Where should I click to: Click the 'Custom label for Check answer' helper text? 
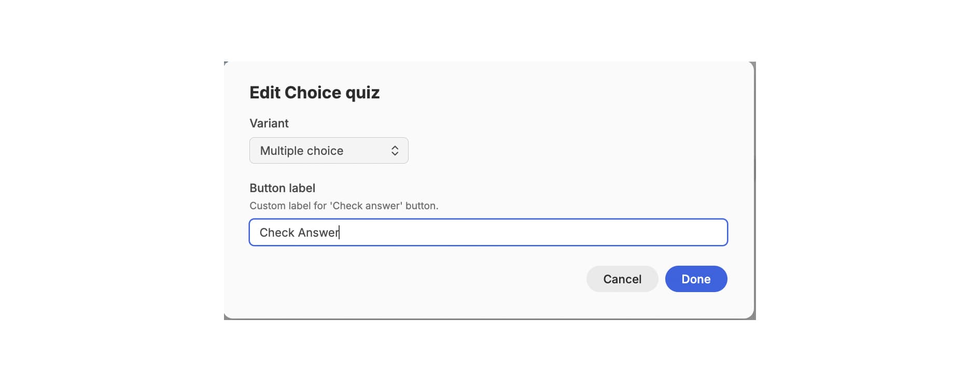click(x=343, y=206)
